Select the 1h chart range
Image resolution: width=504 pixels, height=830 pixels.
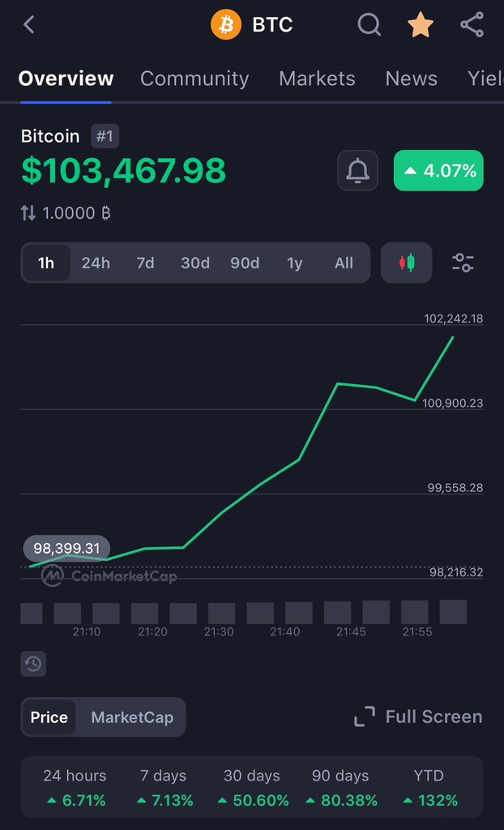pos(46,263)
